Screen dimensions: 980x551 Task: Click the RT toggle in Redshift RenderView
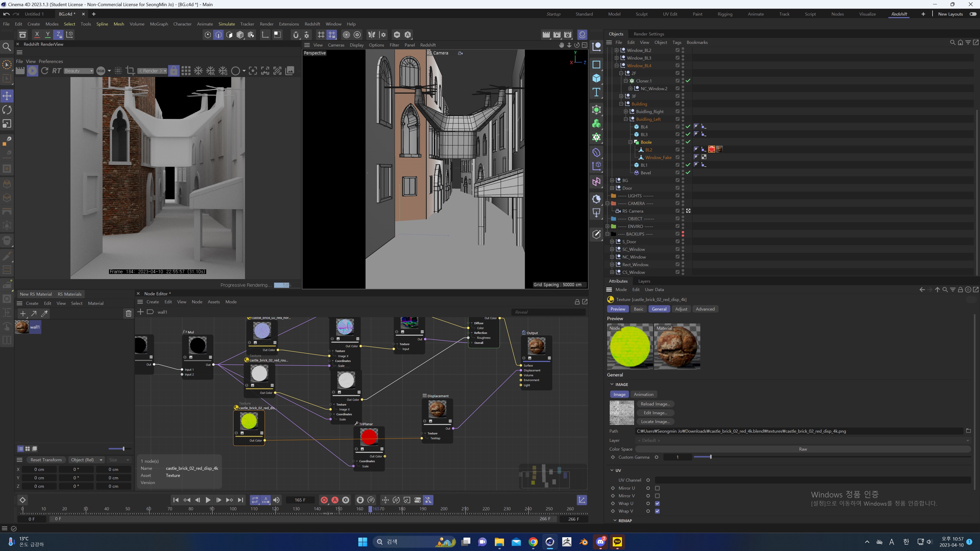[56, 71]
